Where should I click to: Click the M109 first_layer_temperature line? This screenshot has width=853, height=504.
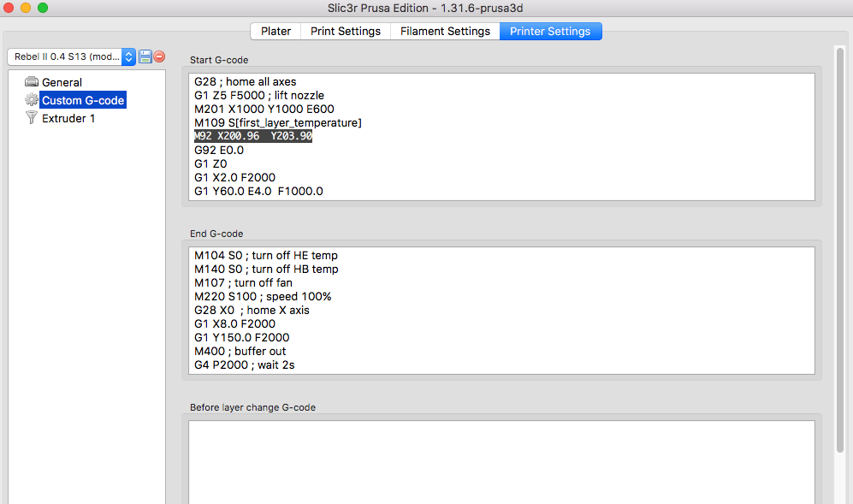pyautogui.click(x=278, y=122)
